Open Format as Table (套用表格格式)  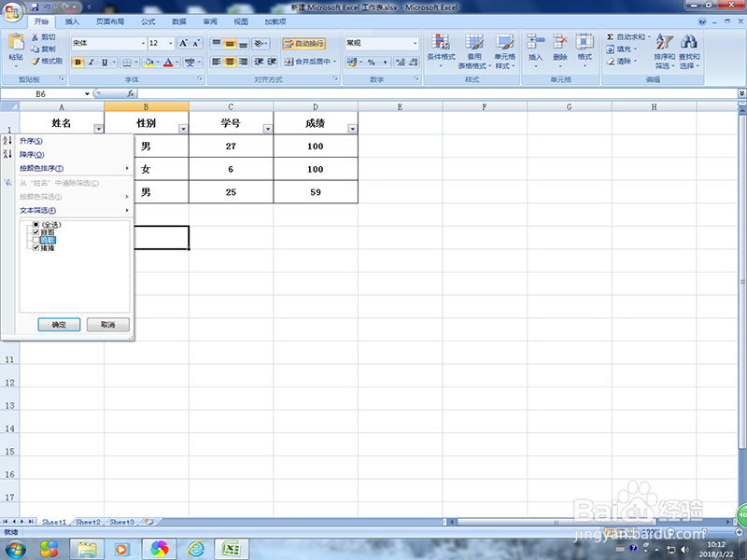474,50
